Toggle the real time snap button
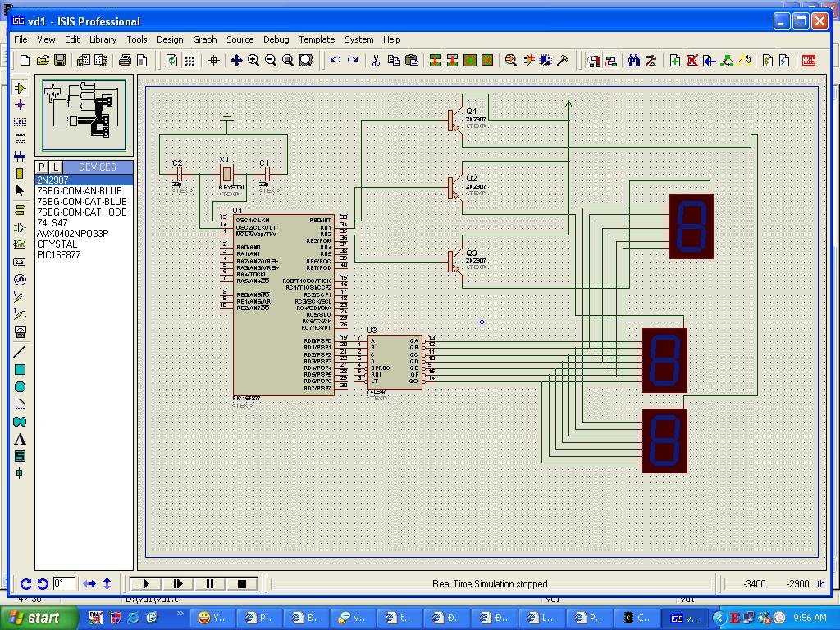Image resolution: width=840 pixels, height=630 pixels. (593, 61)
